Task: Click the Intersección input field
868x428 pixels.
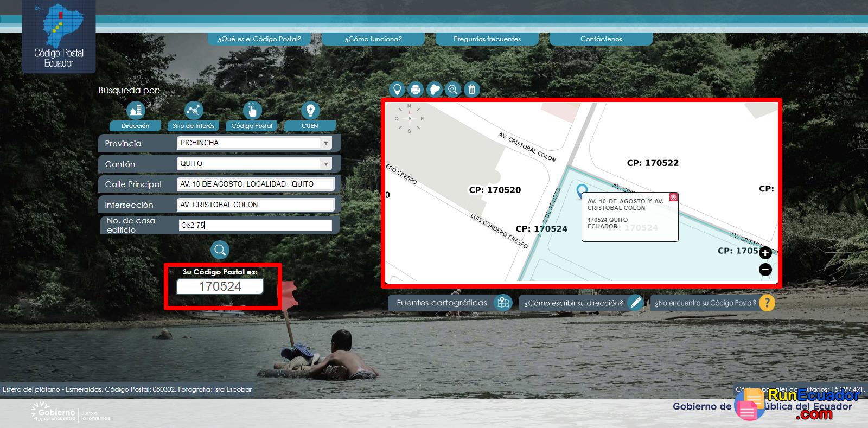Action: click(256, 205)
